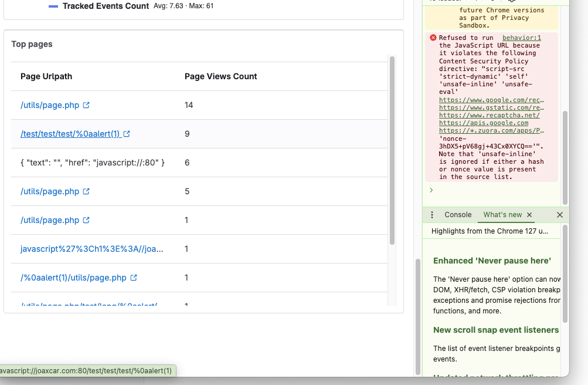The width and height of the screenshot is (588, 385).
Task: Close the DevTools drawer panel
Action: tap(559, 215)
